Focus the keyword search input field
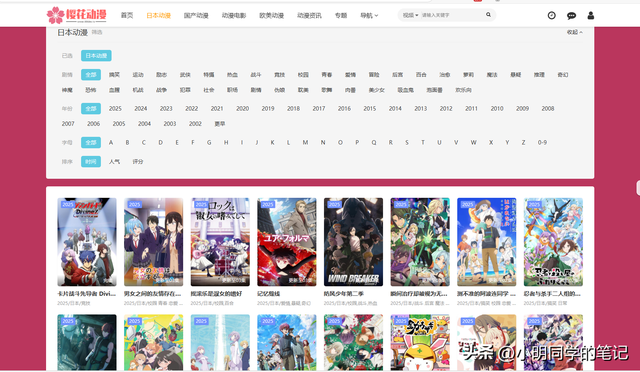 pos(452,15)
